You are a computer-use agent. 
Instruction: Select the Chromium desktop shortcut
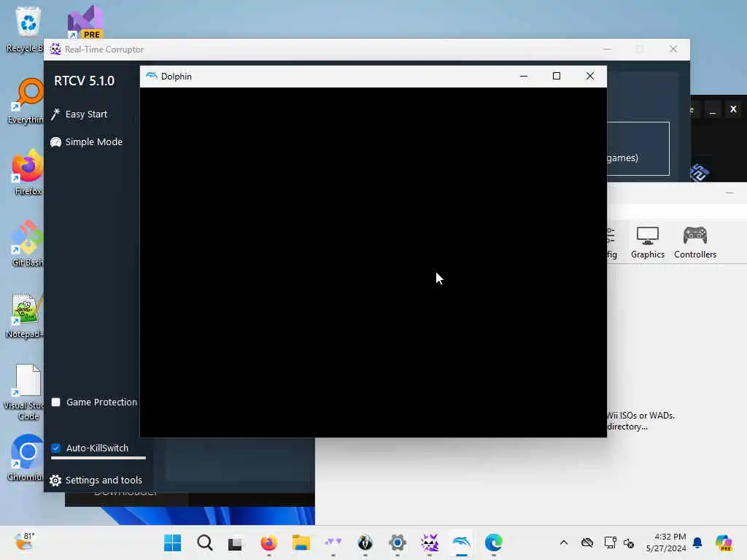coord(27,458)
